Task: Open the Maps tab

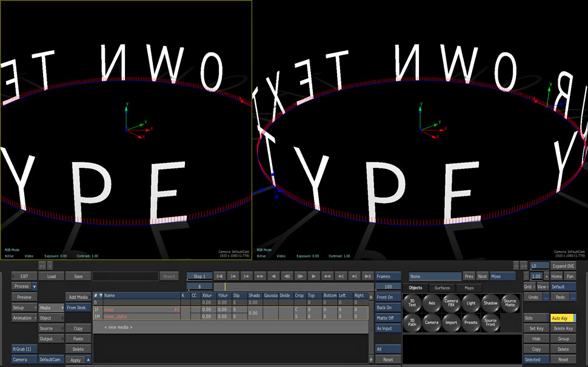Action: pos(469,288)
